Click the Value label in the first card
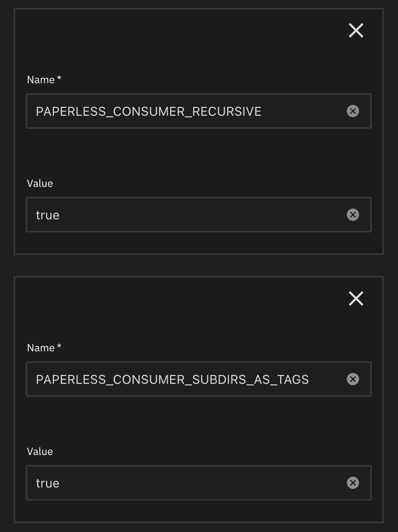The image size is (398, 532). 40,184
